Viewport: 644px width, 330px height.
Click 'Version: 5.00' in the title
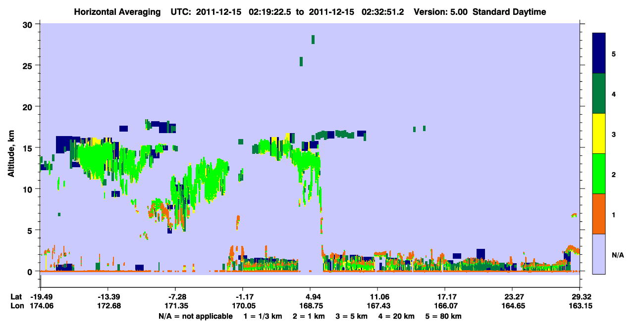(x=441, y=12)
